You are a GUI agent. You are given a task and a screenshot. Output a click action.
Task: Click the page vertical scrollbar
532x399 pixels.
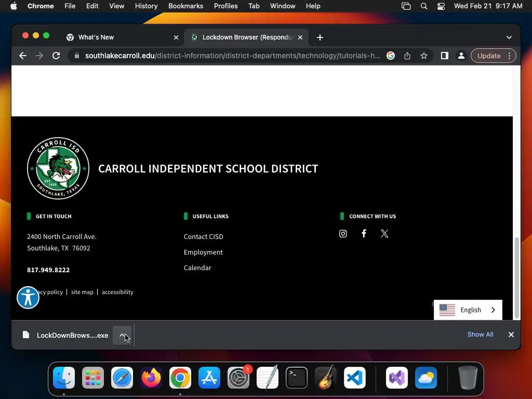point(517,277)
